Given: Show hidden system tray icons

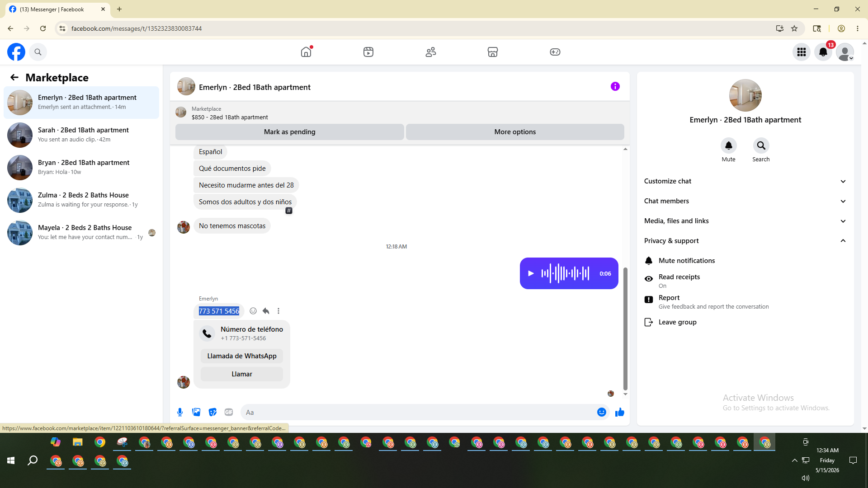Looking at the screenshot, I should [x=794, y=460].
